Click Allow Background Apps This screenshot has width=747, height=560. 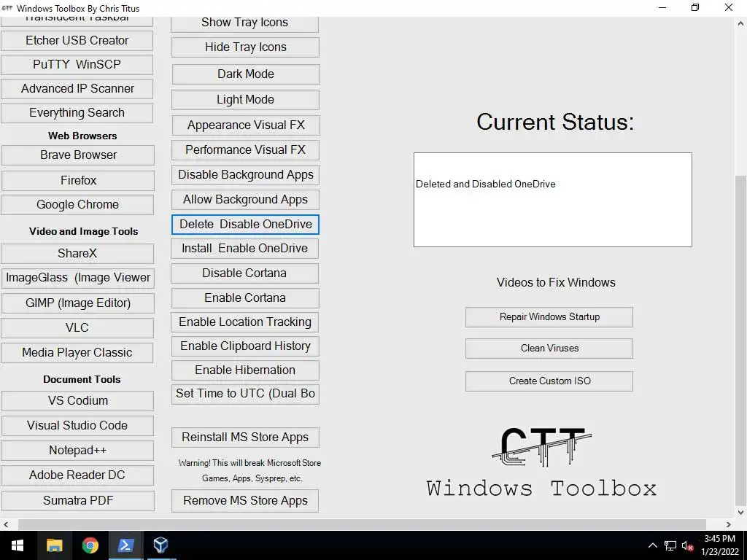click(245, 200)
